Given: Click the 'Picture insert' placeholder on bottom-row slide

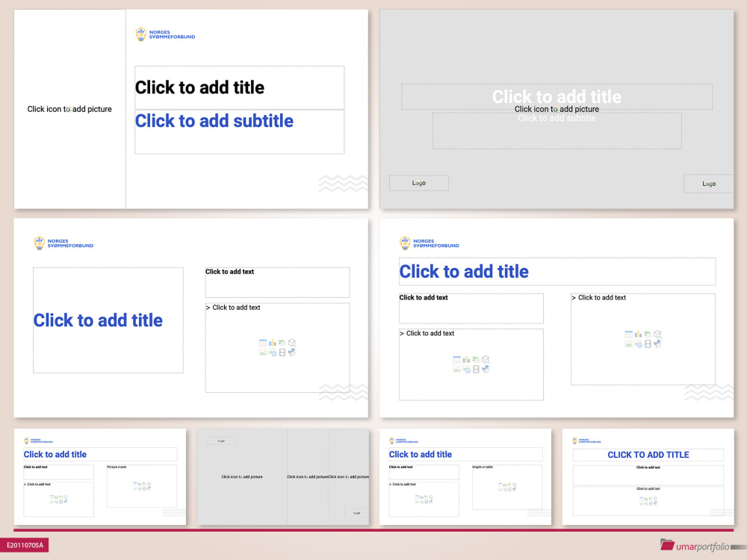Looking at the screenshot, I should (x=142, y=486).
